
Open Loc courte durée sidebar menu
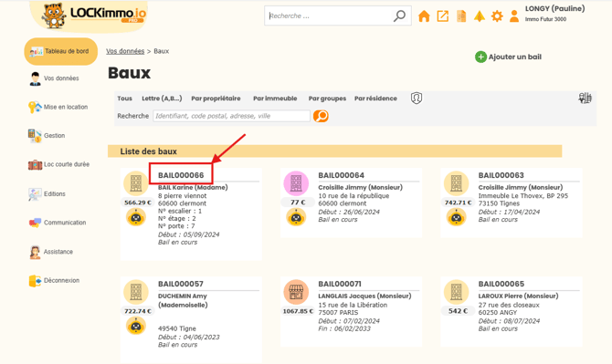pos(59,164)
